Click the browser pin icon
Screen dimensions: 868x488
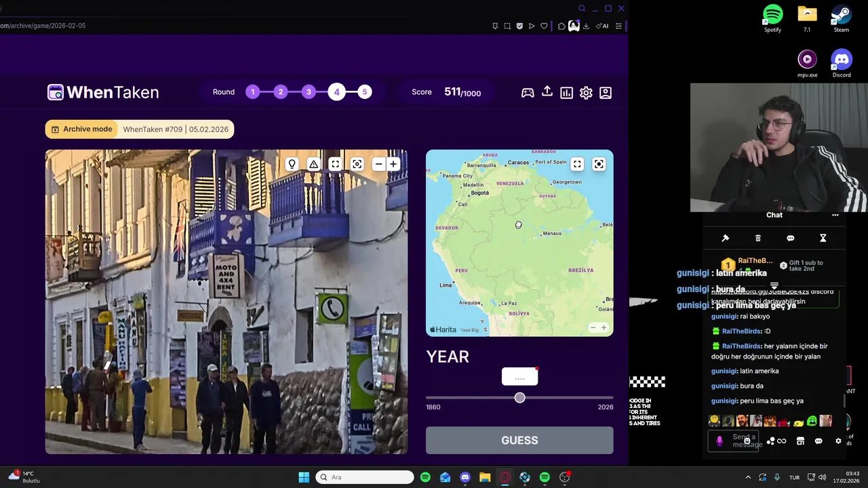coord(495,26)
